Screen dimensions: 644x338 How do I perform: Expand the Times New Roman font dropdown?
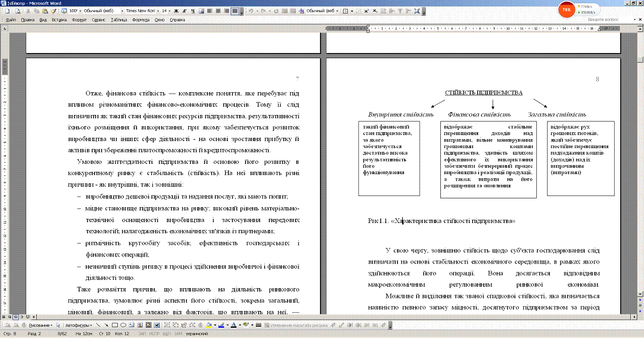point(158,11)
